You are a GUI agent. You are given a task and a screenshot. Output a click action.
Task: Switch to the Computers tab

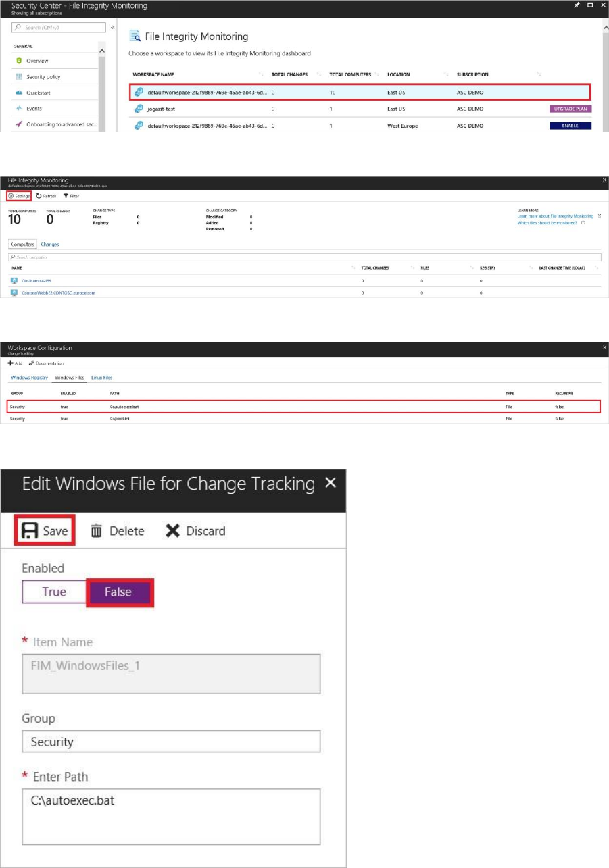click(22, 244)
